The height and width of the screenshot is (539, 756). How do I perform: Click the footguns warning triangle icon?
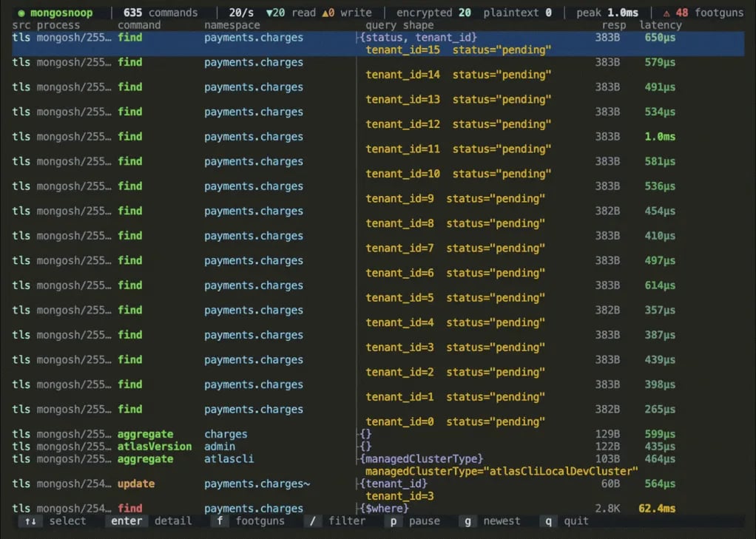click(666, 13)
